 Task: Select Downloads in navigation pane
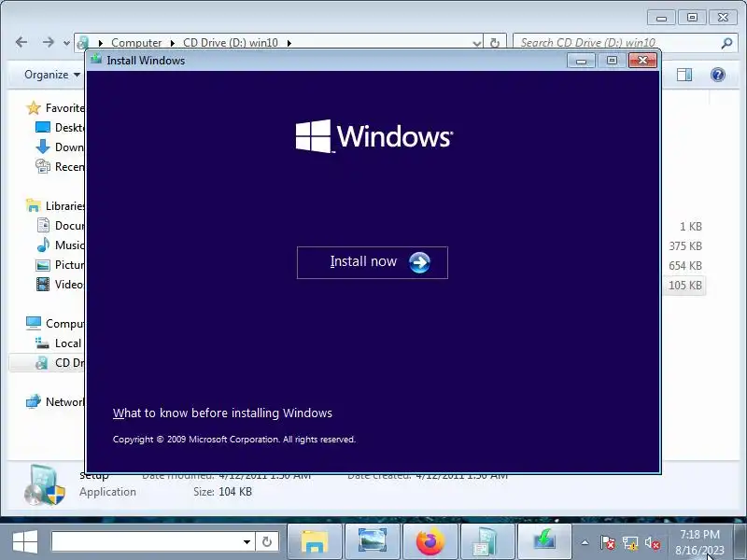pos(61,147)
